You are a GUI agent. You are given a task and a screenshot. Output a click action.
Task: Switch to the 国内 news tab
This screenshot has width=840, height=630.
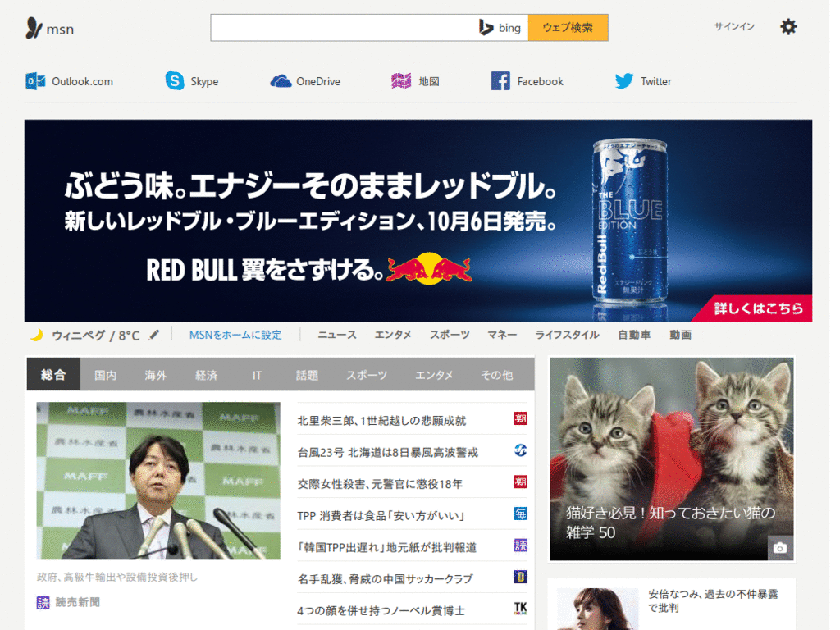105,374
